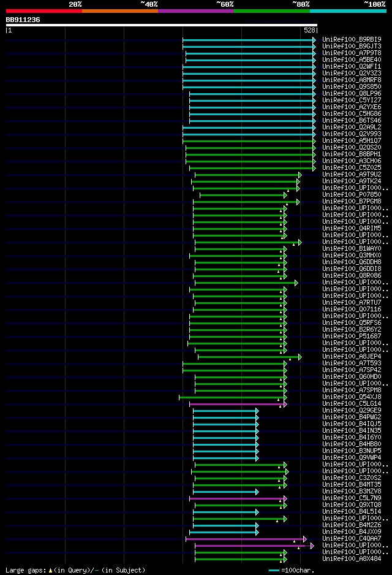Click the orange ~40% identity color bar
The image size is (392, 575).
tap(120, 11)
